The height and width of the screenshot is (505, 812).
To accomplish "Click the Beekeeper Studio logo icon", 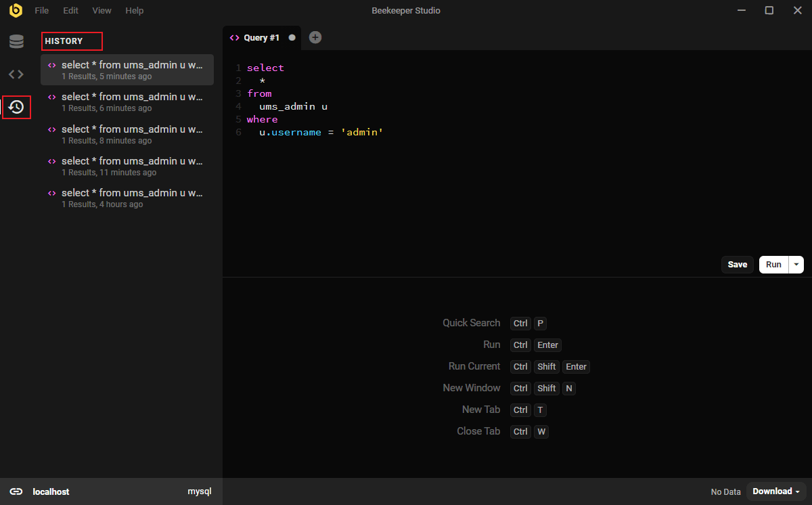I will [16, 10].
